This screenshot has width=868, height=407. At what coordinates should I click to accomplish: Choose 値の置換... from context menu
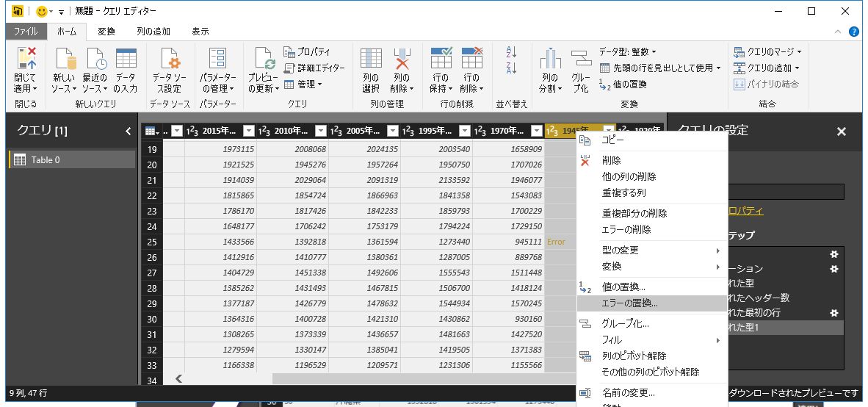point(651,287)
